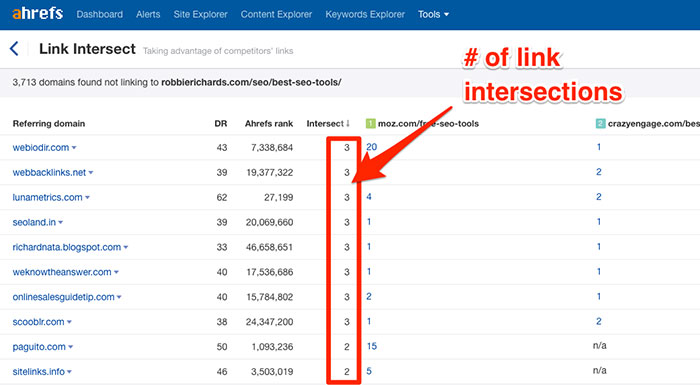Select the Ahrefs rank value 27,199
The image size is (700, 385).
(279, 197)
